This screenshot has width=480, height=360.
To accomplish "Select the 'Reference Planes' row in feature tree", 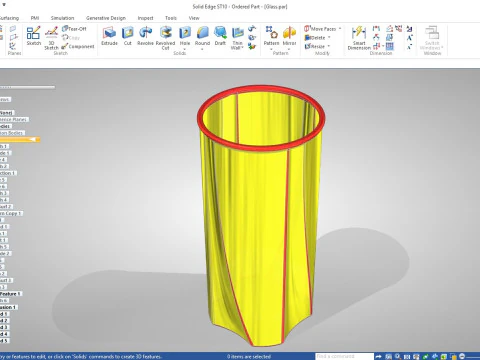I will (14, 119).
